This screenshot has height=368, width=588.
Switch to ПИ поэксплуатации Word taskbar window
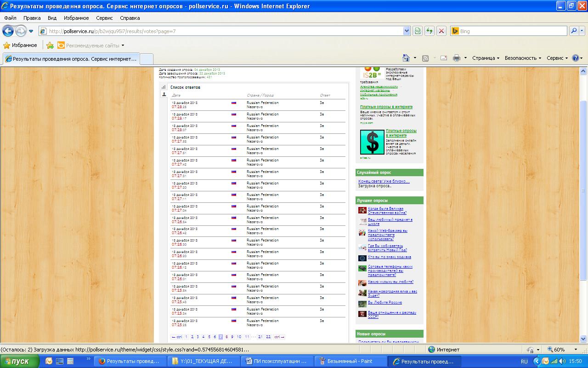[x=278, y=361]
